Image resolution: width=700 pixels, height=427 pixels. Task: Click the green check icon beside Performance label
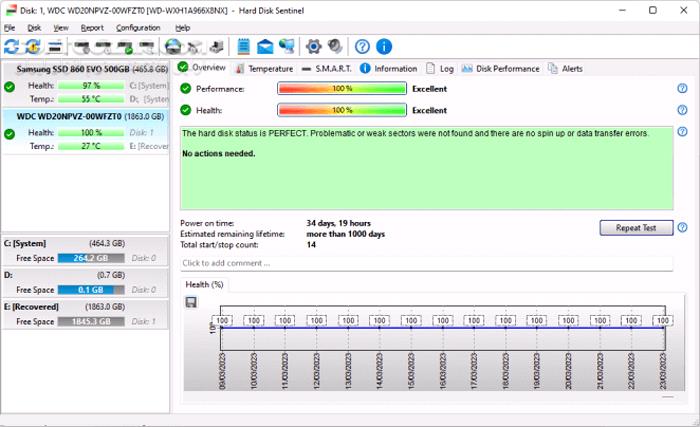pos(186,88)
